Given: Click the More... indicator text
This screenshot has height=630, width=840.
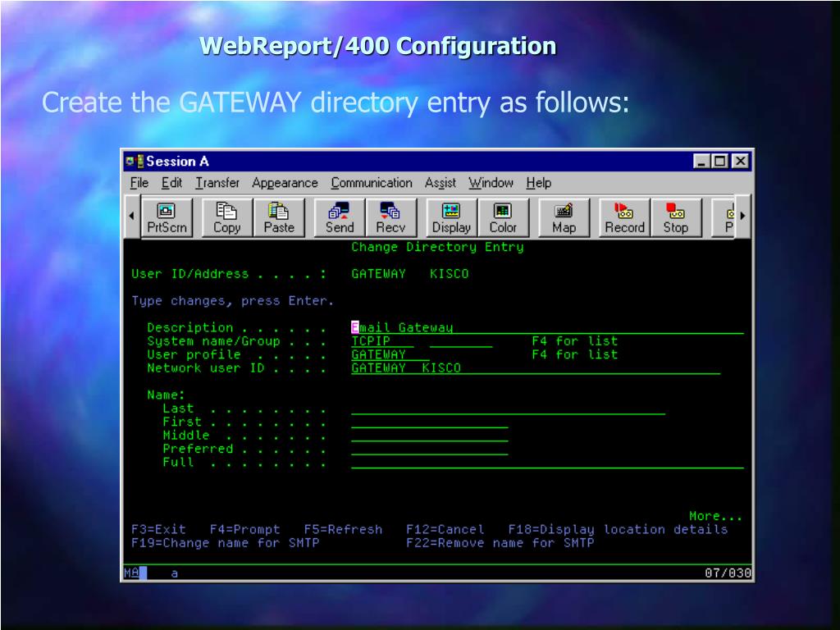Looking at the screenshot, I should point(715,516).
